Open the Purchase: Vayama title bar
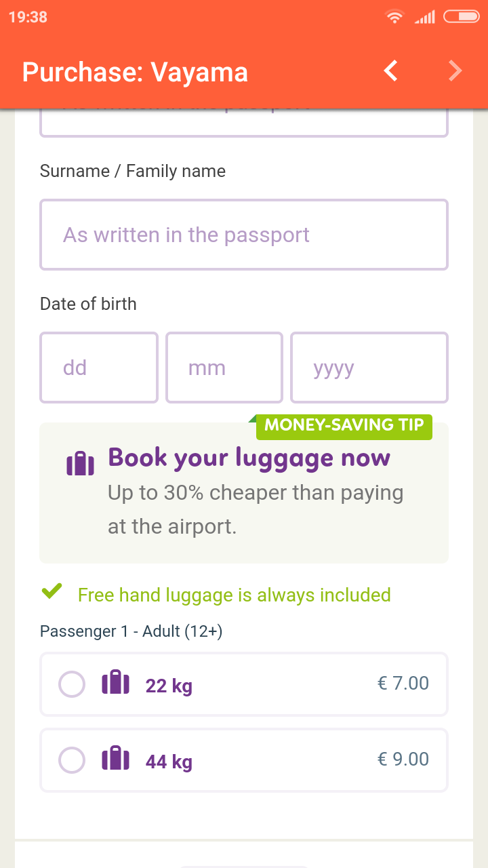488x868 pixels. point(134,72)
